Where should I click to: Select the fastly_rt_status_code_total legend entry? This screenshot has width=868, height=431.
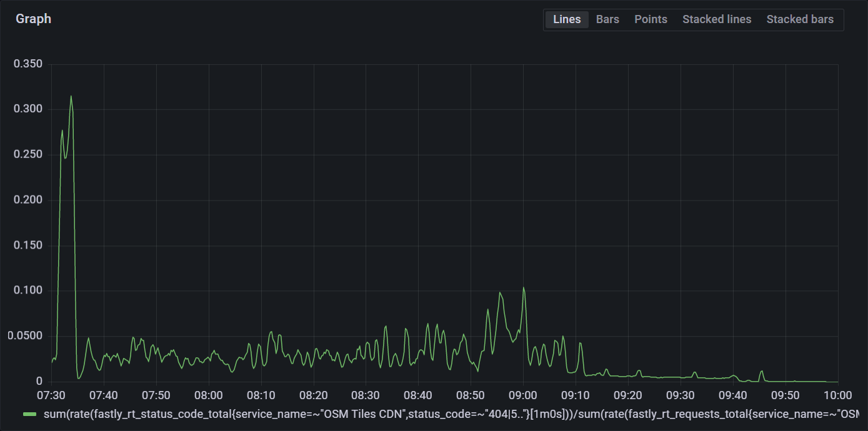tap(250, 413)
